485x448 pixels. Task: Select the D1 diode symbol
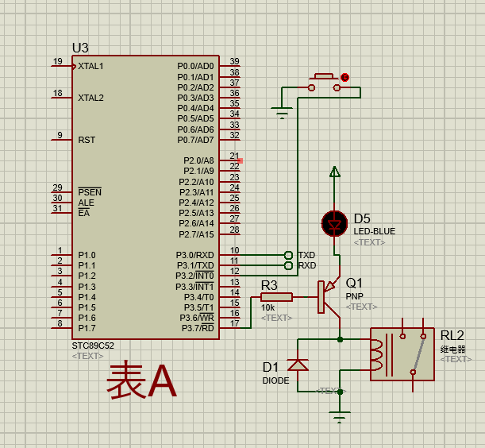tap(298, 365)
